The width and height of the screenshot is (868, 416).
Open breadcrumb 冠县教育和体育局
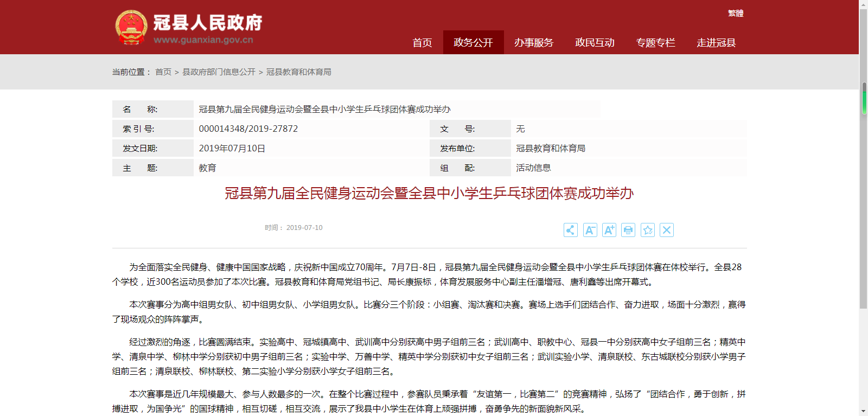(x=298, y=72)
